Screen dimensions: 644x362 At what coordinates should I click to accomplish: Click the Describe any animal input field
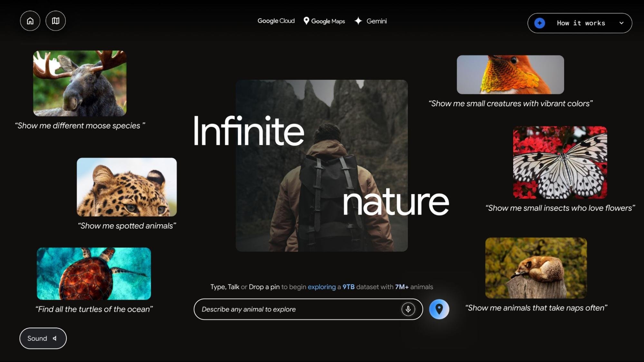(x=308, y=309)
